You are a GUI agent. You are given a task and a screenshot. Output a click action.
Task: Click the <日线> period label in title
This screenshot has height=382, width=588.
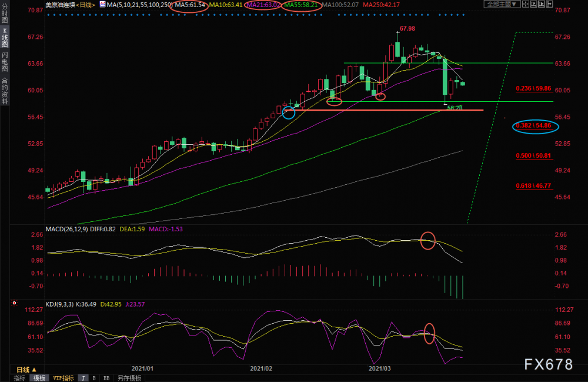tap(85, 5)
